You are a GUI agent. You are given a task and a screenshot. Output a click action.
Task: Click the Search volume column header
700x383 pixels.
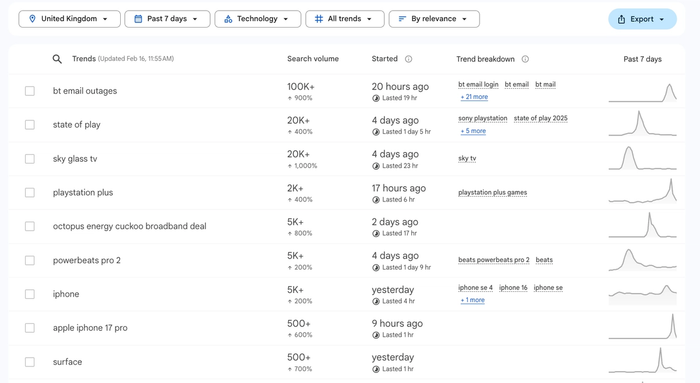pos(313,59)
